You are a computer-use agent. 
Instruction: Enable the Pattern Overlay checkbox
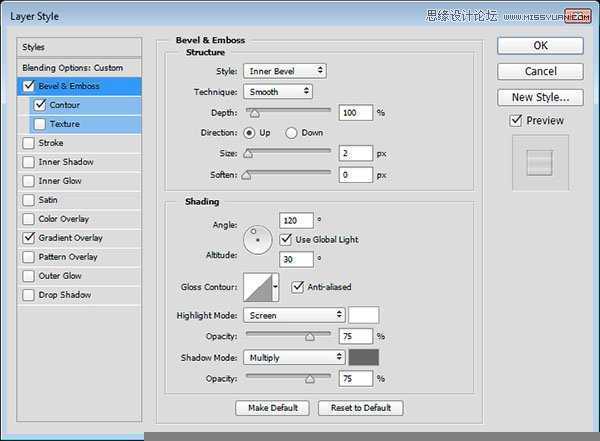[28, 257]
